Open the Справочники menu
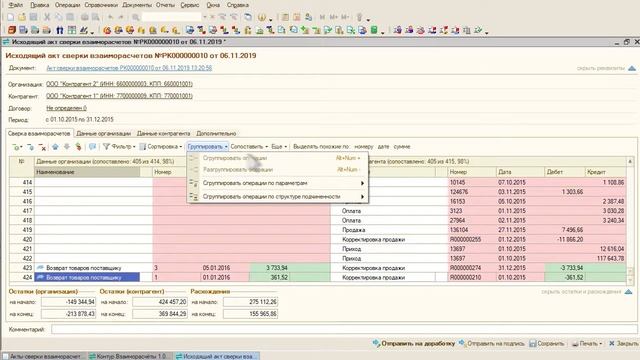 point(101,5)
